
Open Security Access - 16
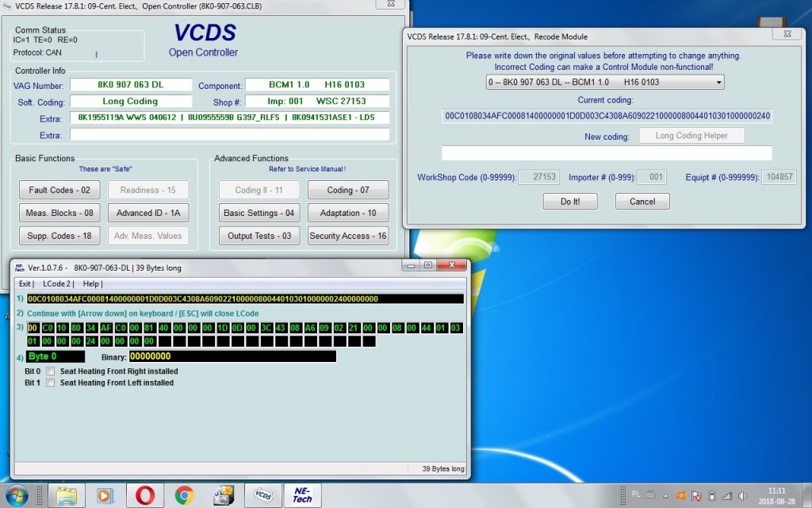pos(348,235)
